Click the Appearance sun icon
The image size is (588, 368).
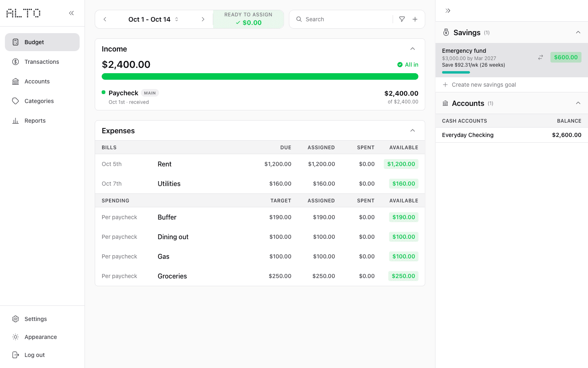click(16, 337)
